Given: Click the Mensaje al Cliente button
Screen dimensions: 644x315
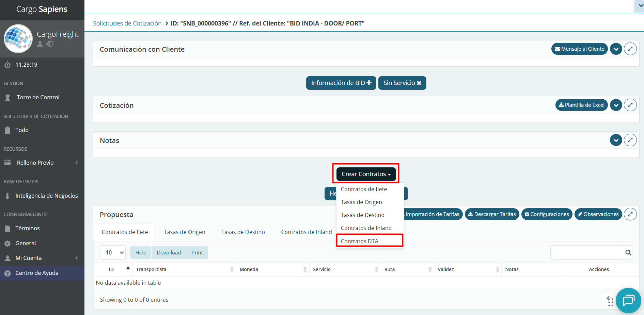Looking at the screenshot, I should [x=579, y=49].
